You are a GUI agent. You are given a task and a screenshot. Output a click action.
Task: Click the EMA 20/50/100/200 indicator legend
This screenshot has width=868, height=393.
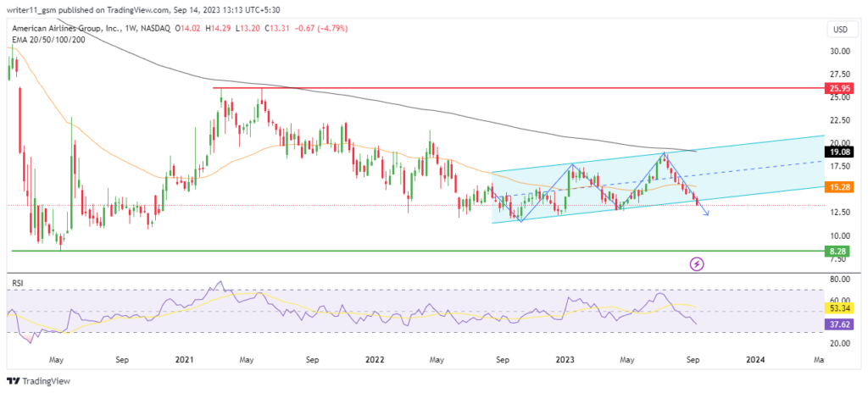pyautogui.click(x=49, y=40)
